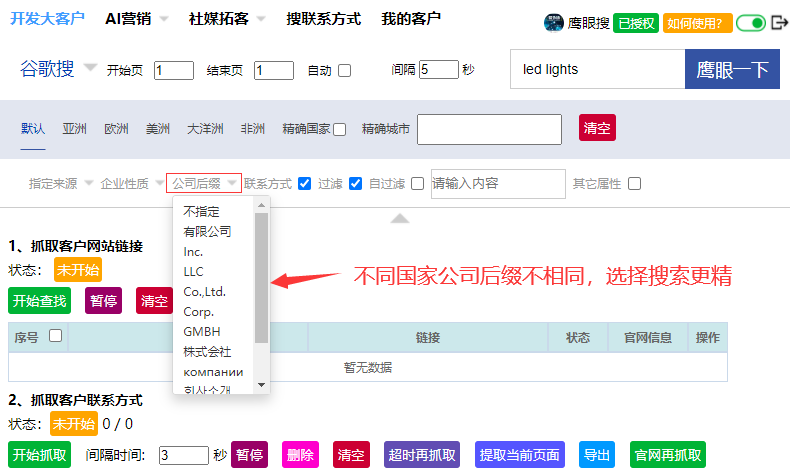This screenshot has width=790, height=474.
Task: Switch to the 欧洲 region tab
Action: [116, 129]
